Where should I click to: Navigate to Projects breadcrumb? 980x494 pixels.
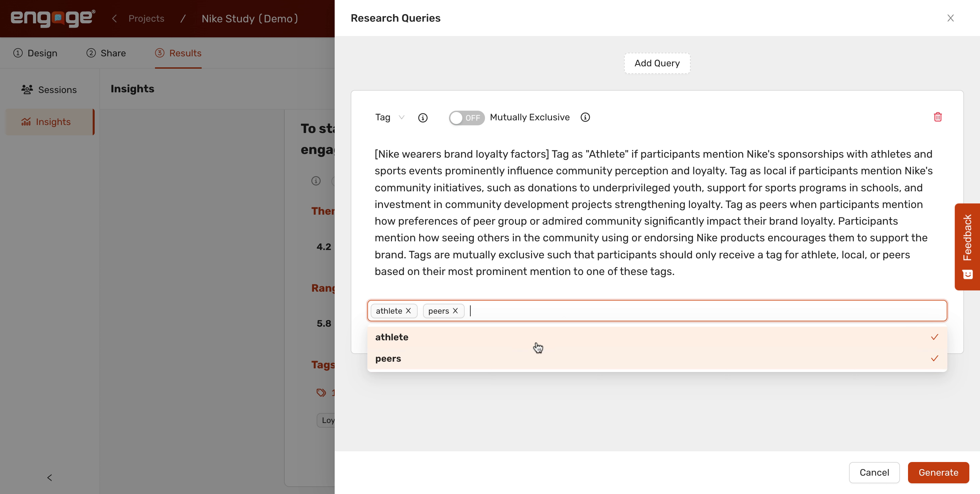point(146,18)
